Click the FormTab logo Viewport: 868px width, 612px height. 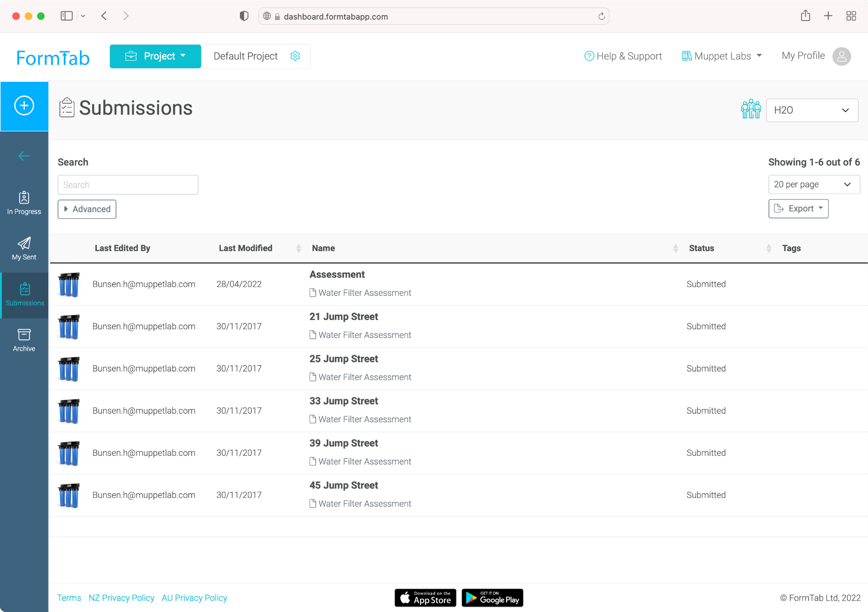[53, 58]
